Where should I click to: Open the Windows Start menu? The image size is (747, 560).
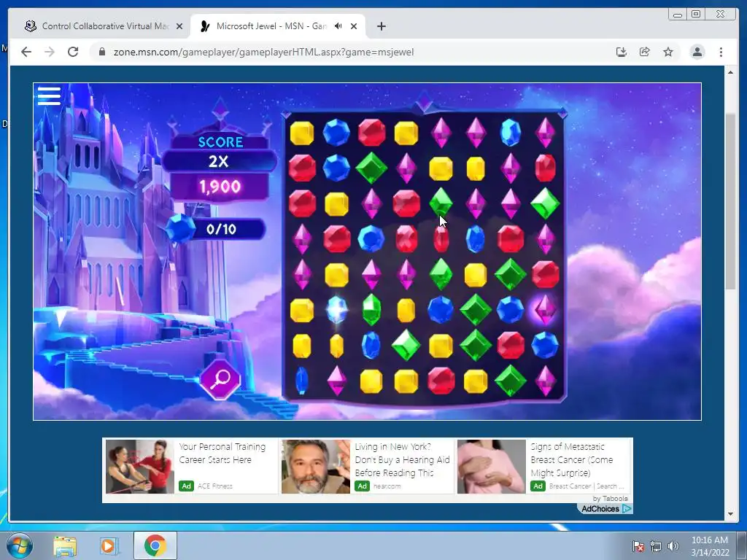[x=20, y=545]
